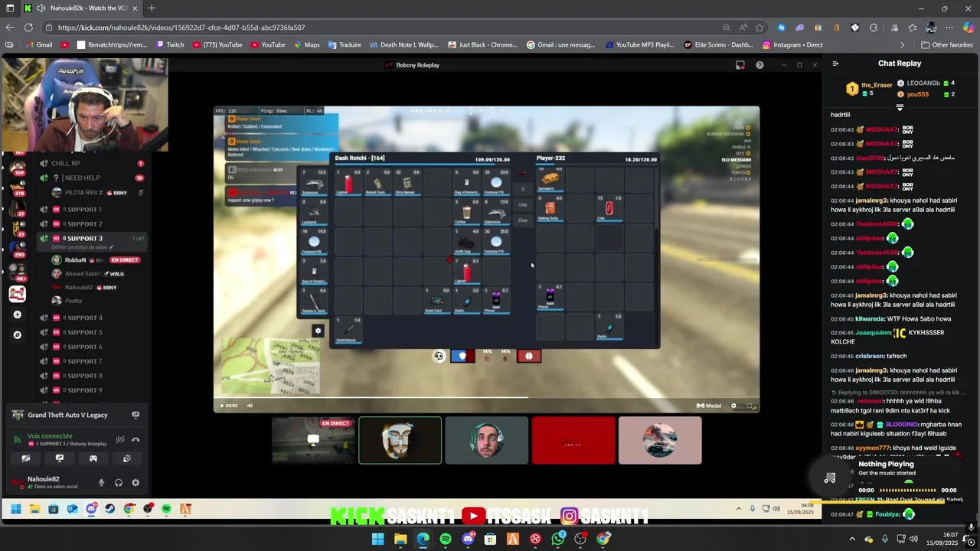980x551 pixels.
Task: Toggle the Discord camera button
Action: [25, 458]
